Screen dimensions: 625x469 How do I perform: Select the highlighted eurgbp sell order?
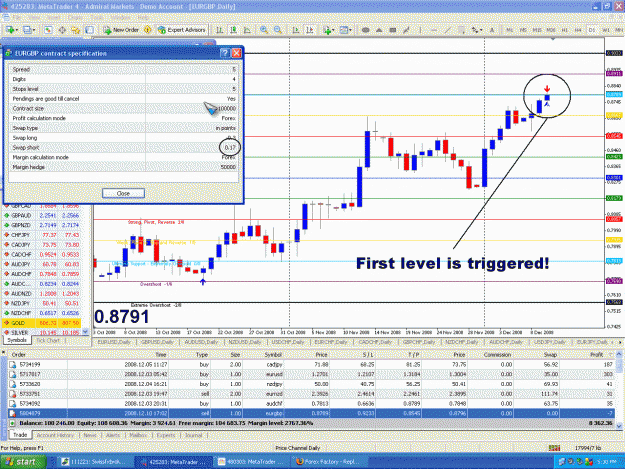click(311, 414)
